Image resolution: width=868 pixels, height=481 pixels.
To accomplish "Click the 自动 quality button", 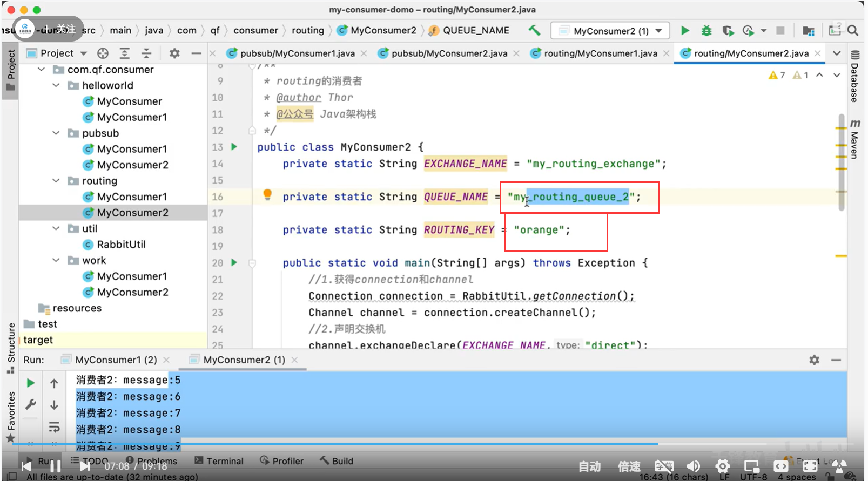I will tap(590, 466).
